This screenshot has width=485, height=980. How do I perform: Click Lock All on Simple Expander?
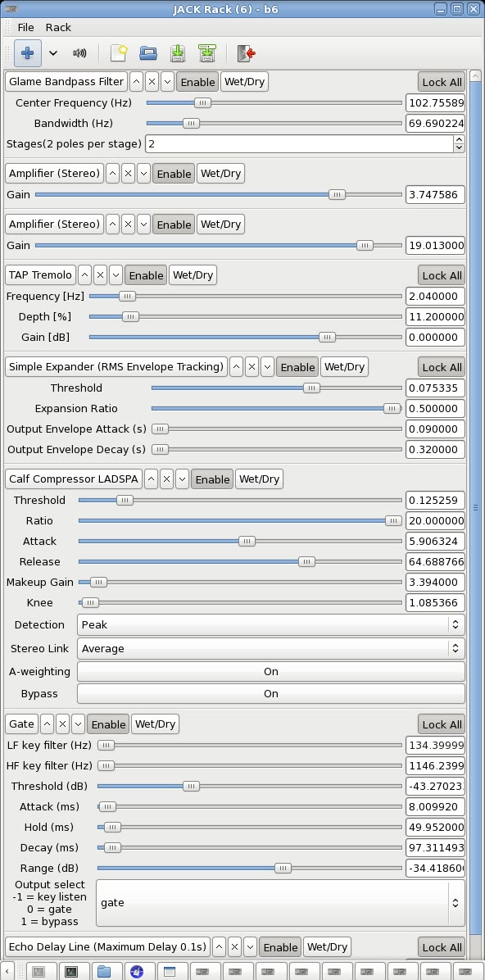point(442,367)
